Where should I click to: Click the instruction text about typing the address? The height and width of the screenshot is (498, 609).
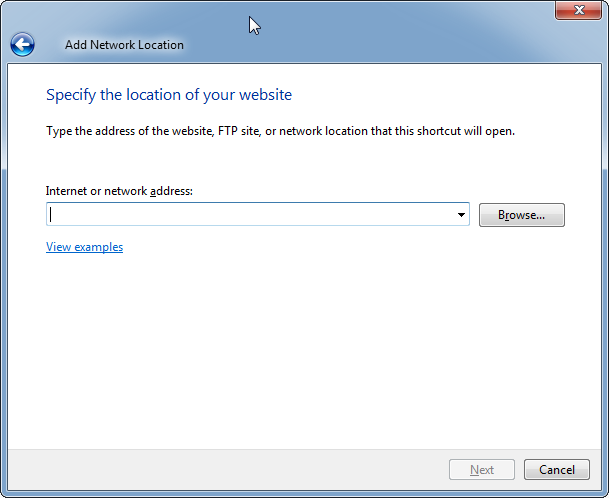(x=280, y=131)
